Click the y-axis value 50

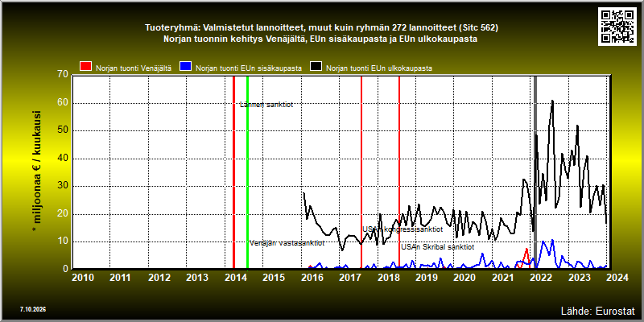[63, 130]
